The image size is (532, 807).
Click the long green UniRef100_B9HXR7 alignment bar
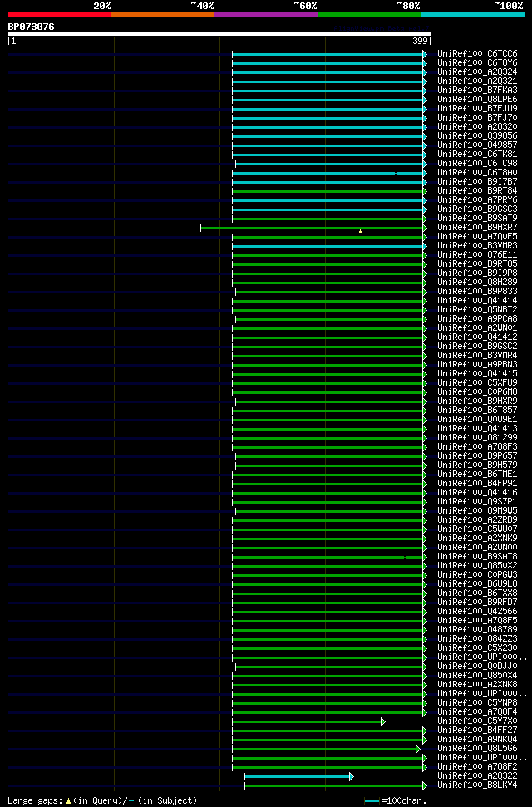pos(312,228)
